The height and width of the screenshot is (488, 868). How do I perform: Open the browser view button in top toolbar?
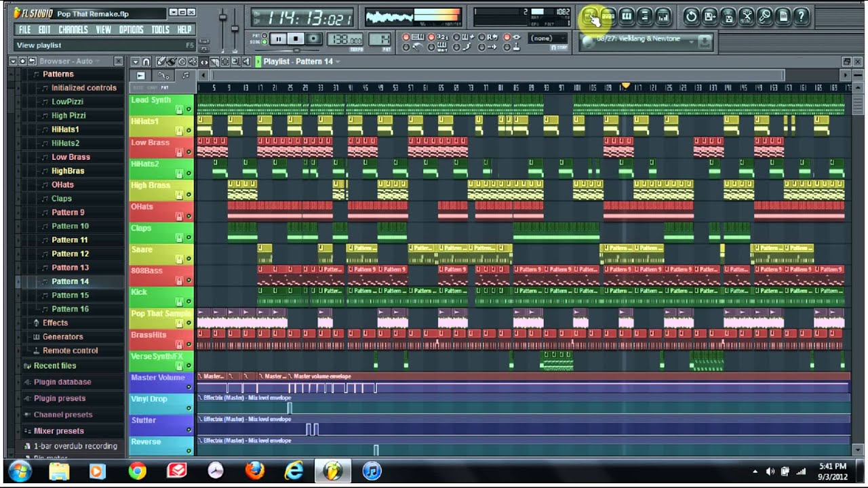tap(645, 16)
